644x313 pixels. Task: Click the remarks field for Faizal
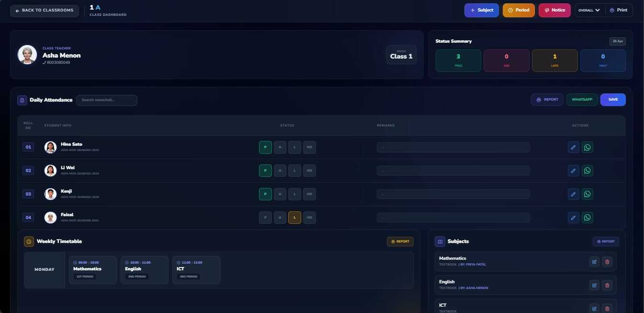pyautogui.click(x=453, y=218)
